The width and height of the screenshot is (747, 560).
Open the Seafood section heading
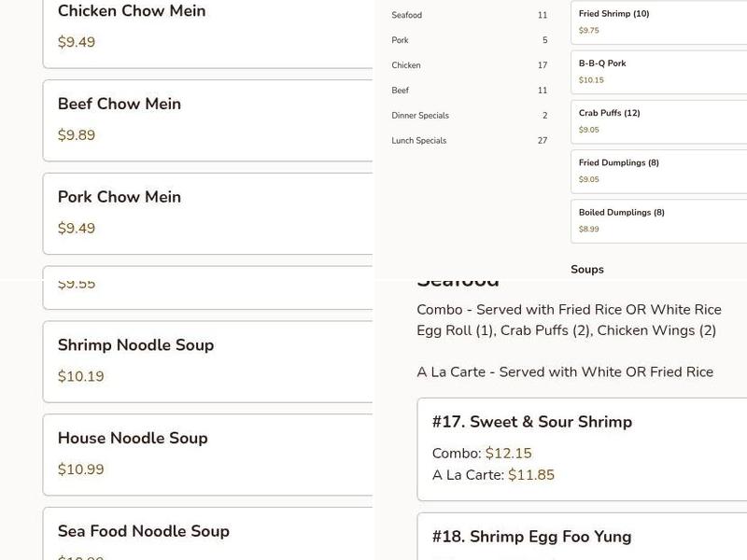(457, 278)
